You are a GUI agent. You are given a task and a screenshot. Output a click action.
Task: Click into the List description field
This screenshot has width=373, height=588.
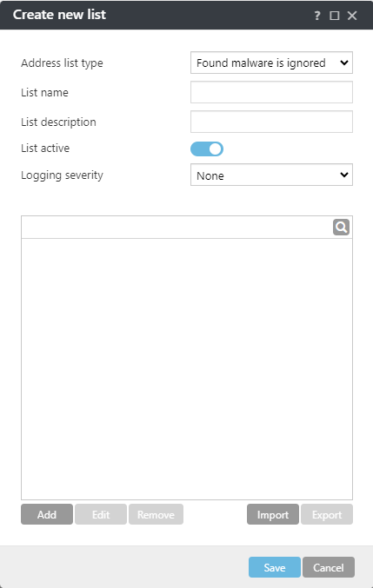[271, 122]
